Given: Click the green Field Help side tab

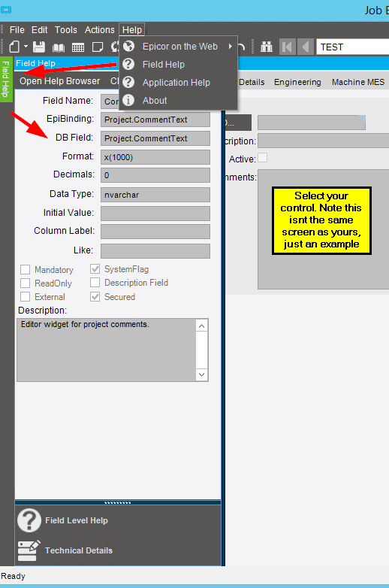Looking at the screenshot, I should click(x=6, y=80).
